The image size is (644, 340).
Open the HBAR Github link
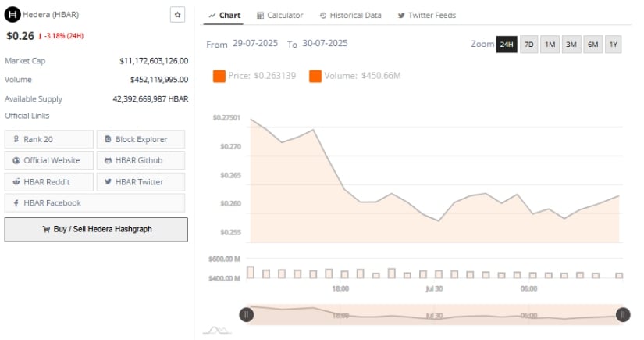point(141,160)
